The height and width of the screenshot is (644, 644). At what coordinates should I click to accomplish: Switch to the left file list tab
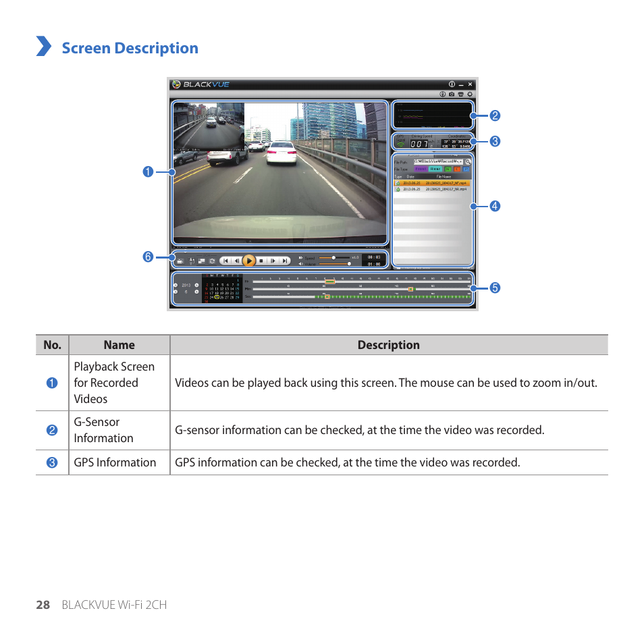(414, 156)
